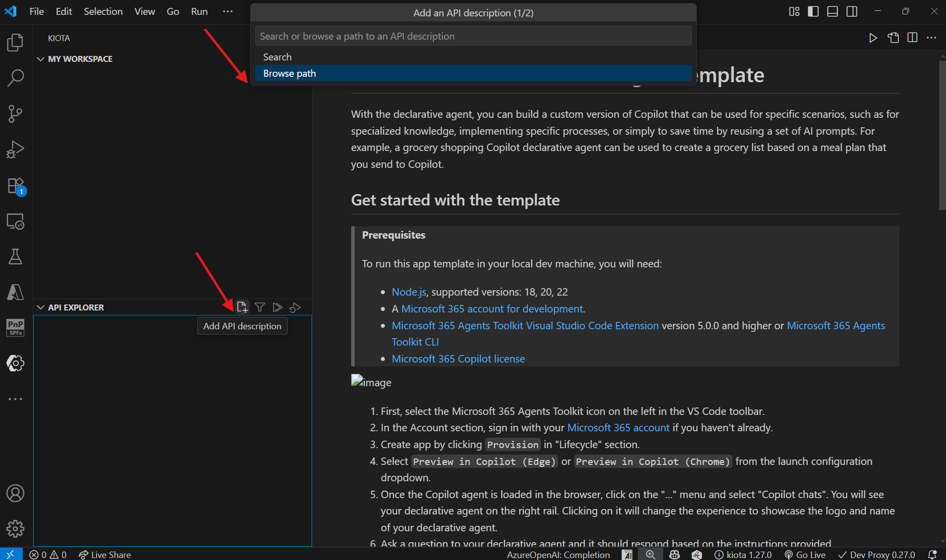Open Agents Toolkit Visual Studio Code Extension link
Viewport: 946px width, 560px height.
click(525, 326)
